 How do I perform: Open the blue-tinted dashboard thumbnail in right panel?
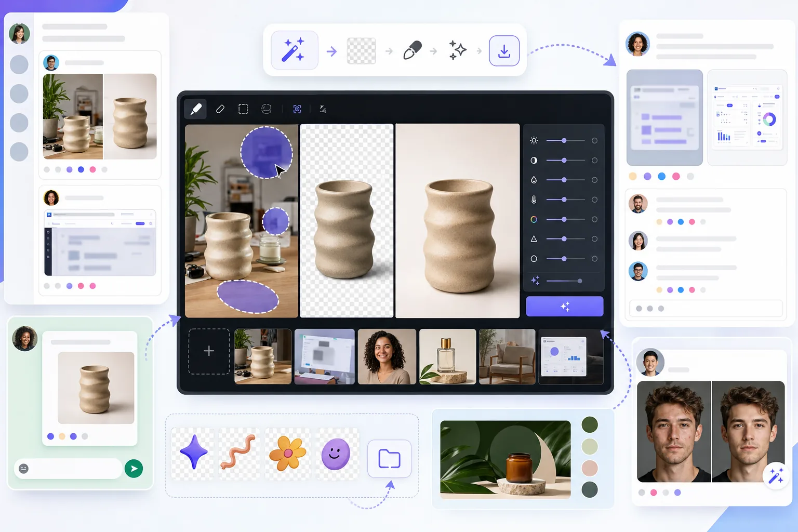click(665, 118)
